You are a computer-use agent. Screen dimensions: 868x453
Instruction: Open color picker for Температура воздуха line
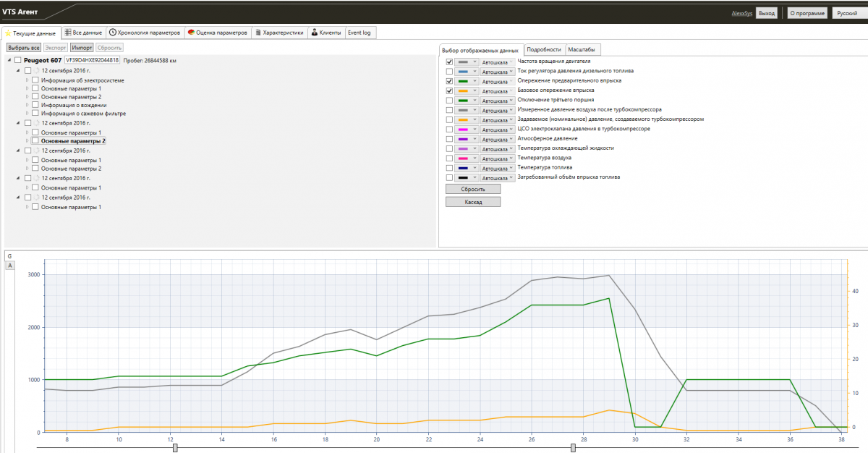[467, 158]
